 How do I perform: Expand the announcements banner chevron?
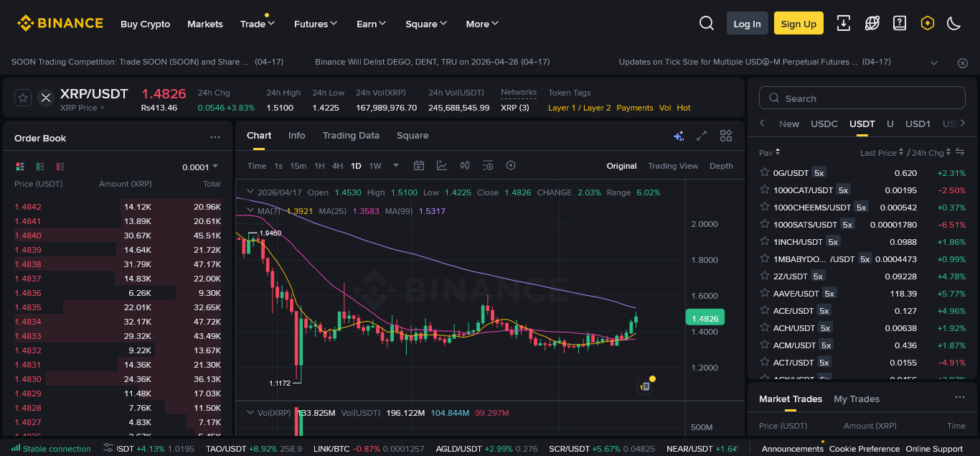coord(934,62)
